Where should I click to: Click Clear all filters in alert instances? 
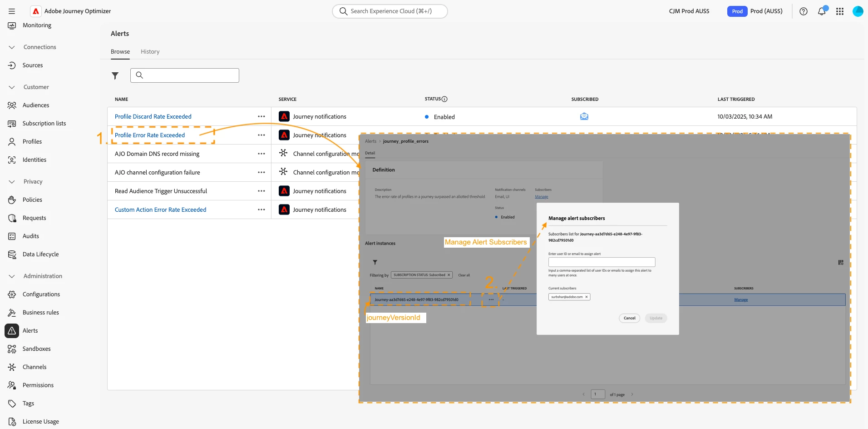click(464, 275)
